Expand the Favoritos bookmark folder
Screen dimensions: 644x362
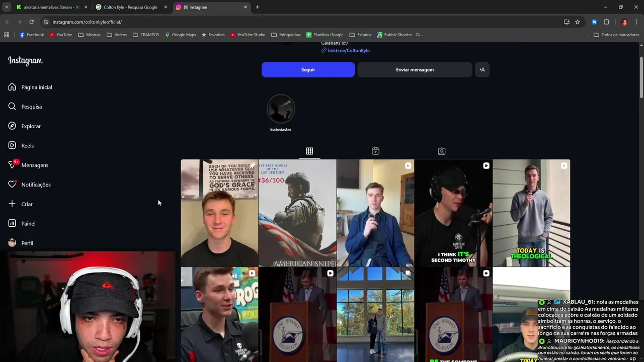213,35
